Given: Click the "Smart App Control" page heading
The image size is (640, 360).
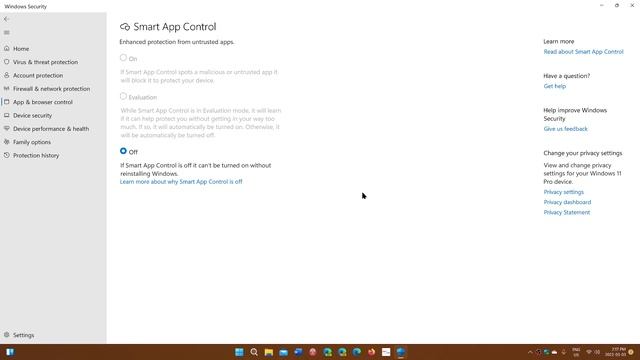Looking at the screenshot, I should coord(175,27).
